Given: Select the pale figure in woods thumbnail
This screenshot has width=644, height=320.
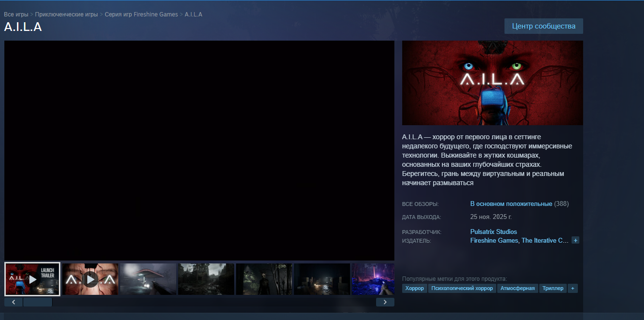Looking at the screenshot, I should pyautogui.click(x=264, y=279).
